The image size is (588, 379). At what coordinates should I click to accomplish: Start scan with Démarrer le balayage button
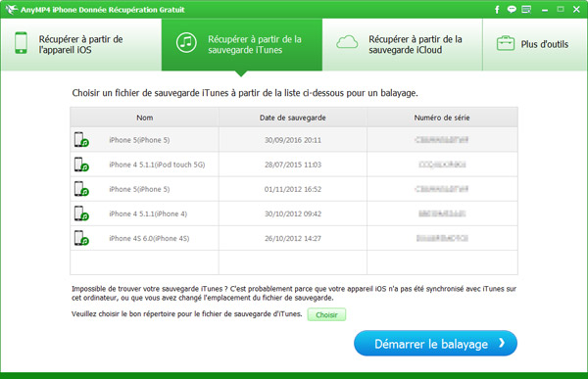(x=435, y=344)
